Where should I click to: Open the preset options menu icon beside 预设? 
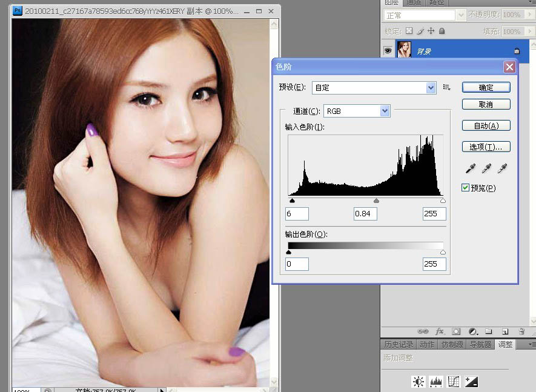pos(446,87)
